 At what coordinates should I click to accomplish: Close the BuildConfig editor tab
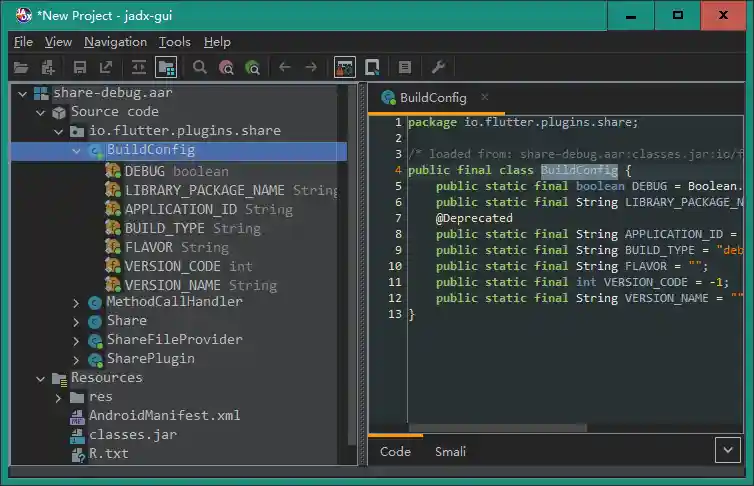pyautogui.click(x=486, y=97)
